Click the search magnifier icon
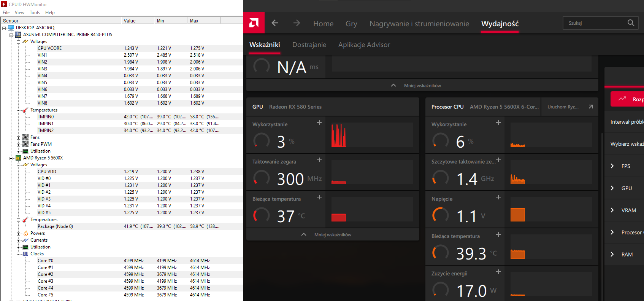This screenshot has width=644, height=301. tap(631, 23)
